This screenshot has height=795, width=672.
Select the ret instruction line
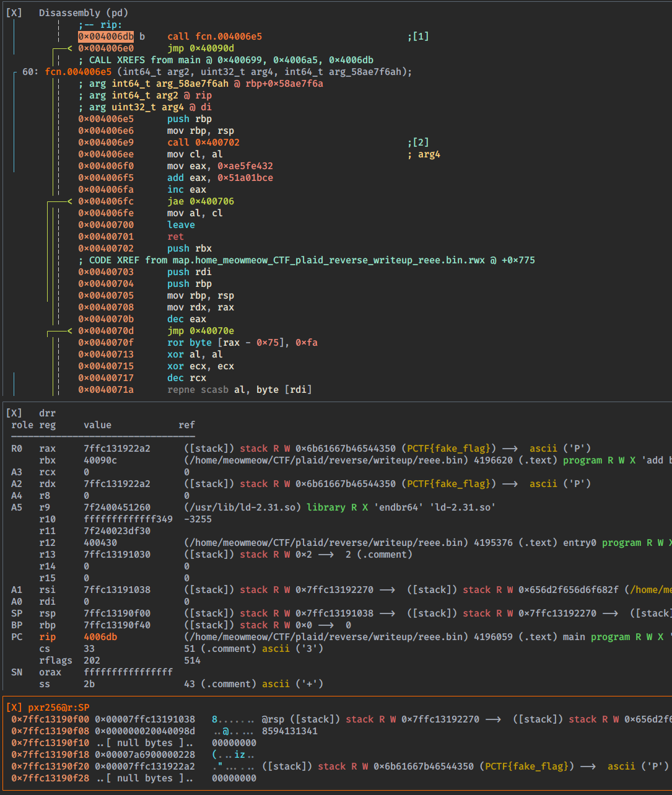point(175,237)
